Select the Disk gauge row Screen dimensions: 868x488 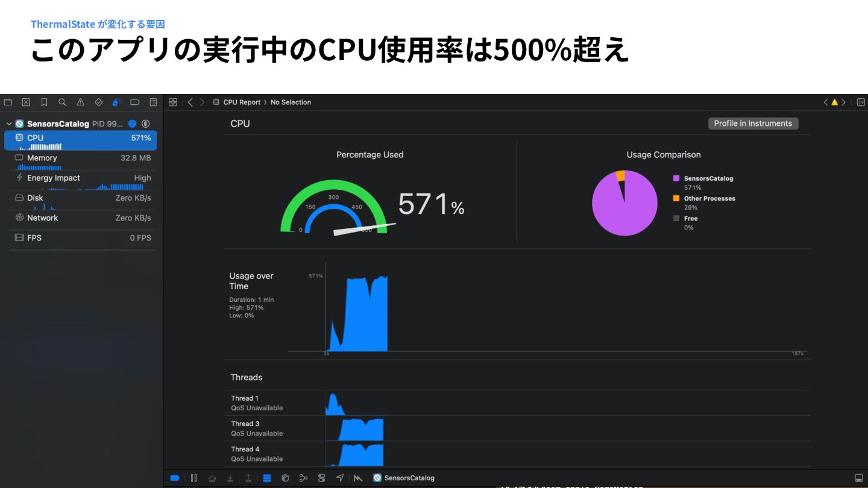coord(80,201)
